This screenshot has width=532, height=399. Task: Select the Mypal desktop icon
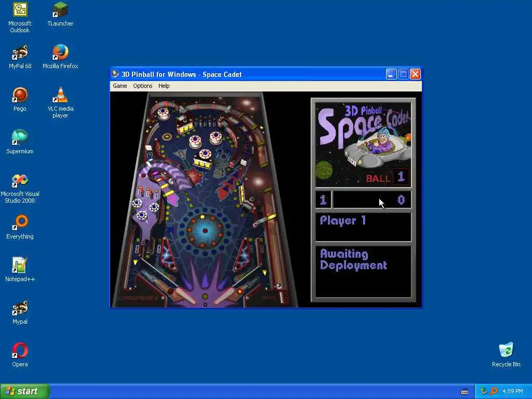(x=20, y=312)
